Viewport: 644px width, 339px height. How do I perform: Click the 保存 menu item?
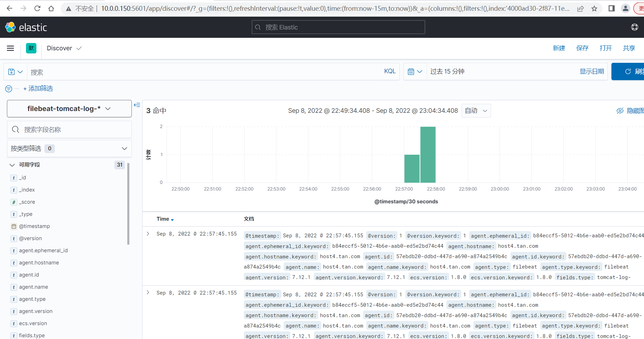(582, 48)
